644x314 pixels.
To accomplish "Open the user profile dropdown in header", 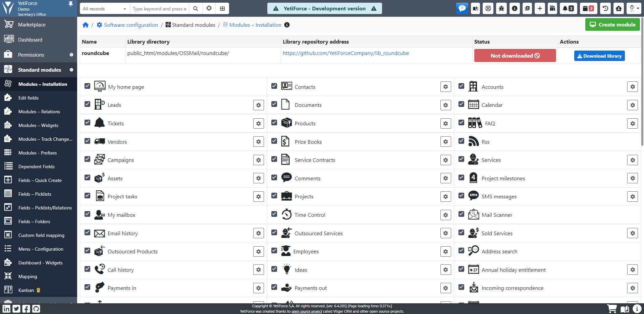I will (634, 8).
